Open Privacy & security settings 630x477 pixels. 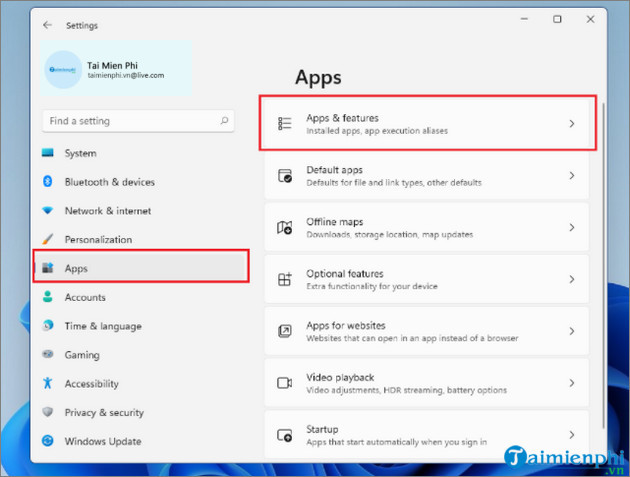(138, 412)
